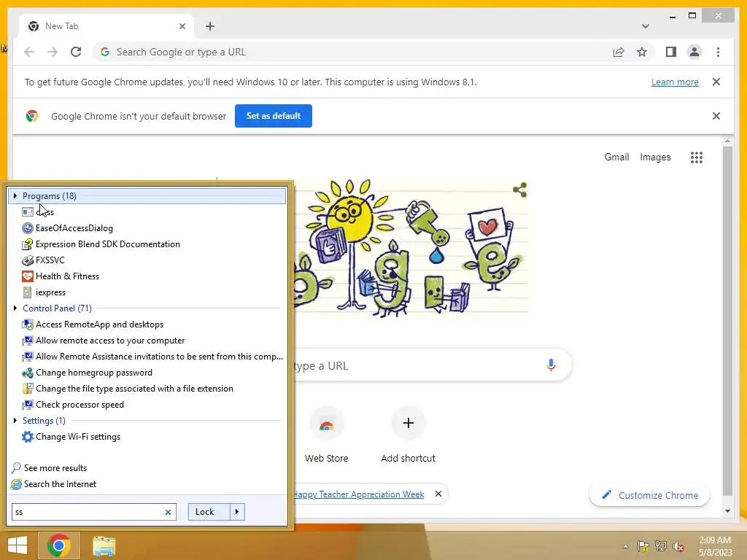
Task: Go back with Chrome back arrow
Action: 29,52
